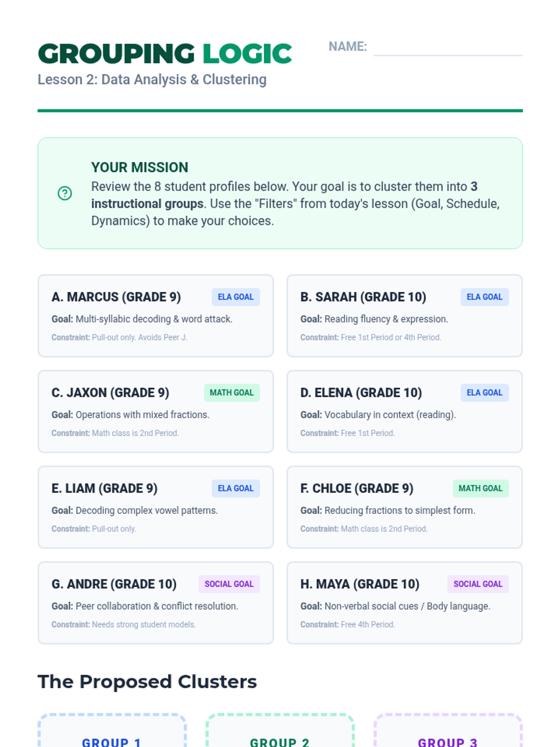This screenshot has height=747, width=560.
Task: Click the F. Chloe profile heading
Action: coord(357,488)
